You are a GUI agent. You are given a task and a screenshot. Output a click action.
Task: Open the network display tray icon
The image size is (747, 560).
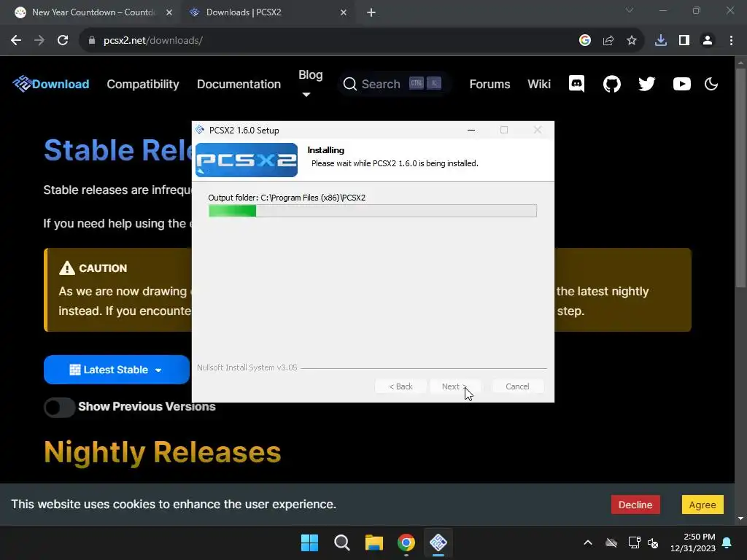pos(634,542)
